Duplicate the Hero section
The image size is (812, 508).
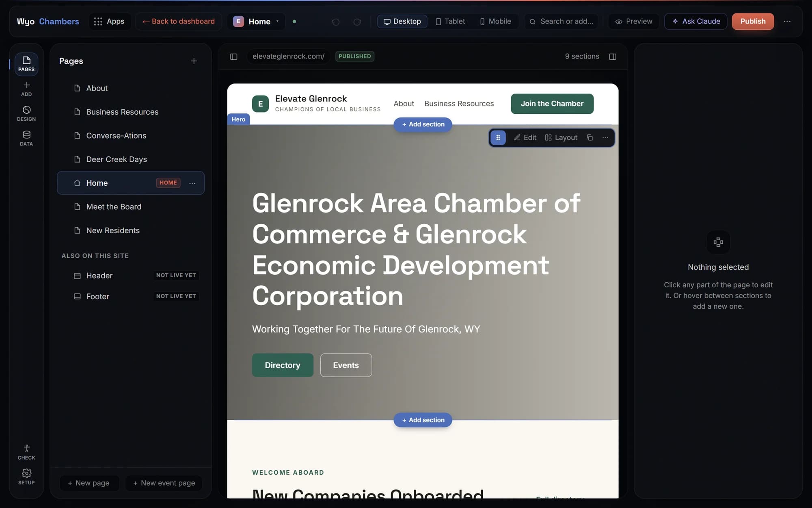[590, 138]
